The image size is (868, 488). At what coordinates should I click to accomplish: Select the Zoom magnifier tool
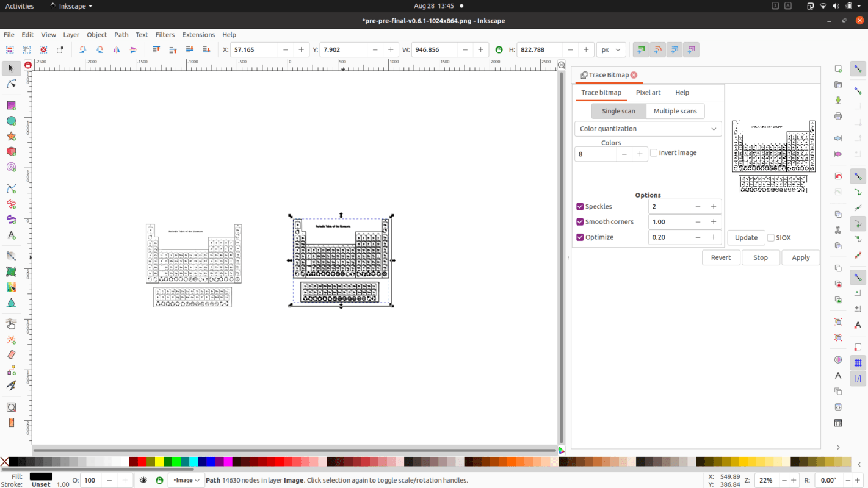coord(10,406)
